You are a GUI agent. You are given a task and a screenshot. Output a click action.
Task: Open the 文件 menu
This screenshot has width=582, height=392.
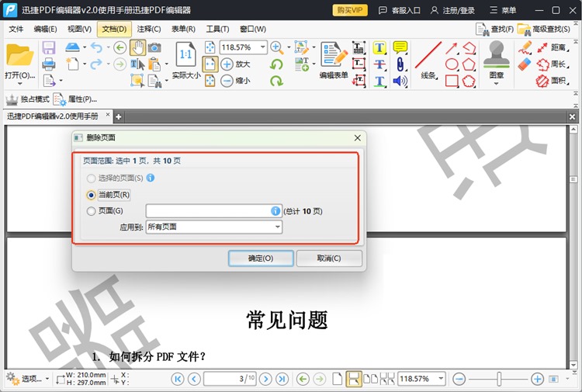click(x=16, y=29)
